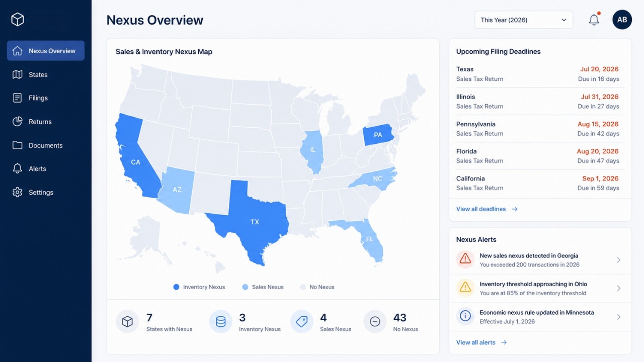Click the View all alerts link
The width and height of the screenshot is (644, 362).
tap(481, 342)
